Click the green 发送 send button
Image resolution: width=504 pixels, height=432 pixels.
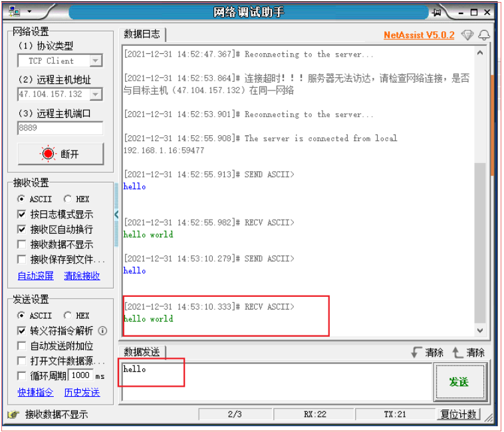(x=459, y=382)
